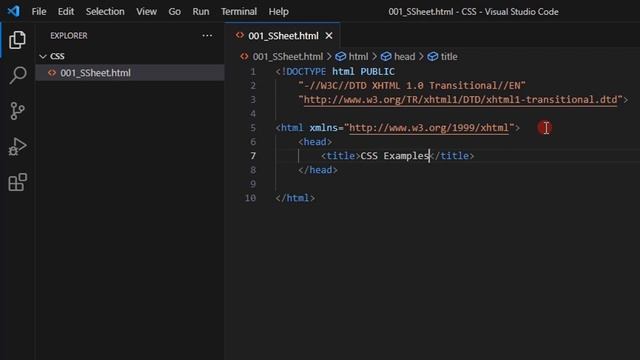Screen dimensions: 640x360
Task: Click the head breadcrumb segment
Action: click(x=404, y=56)
